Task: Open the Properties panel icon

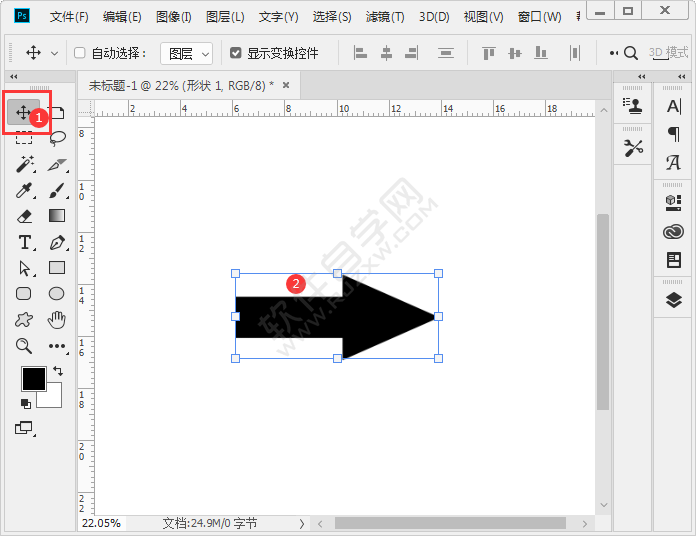Action: coord(674,260)
